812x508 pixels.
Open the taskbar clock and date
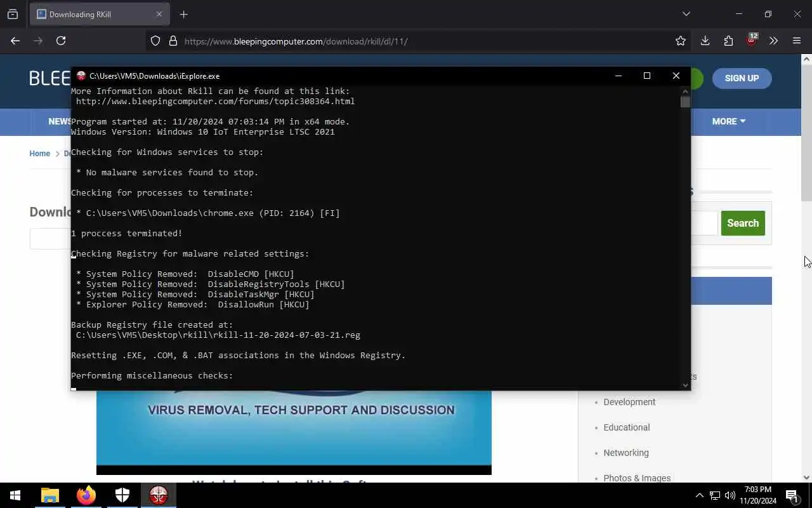[x=758, y=495]
